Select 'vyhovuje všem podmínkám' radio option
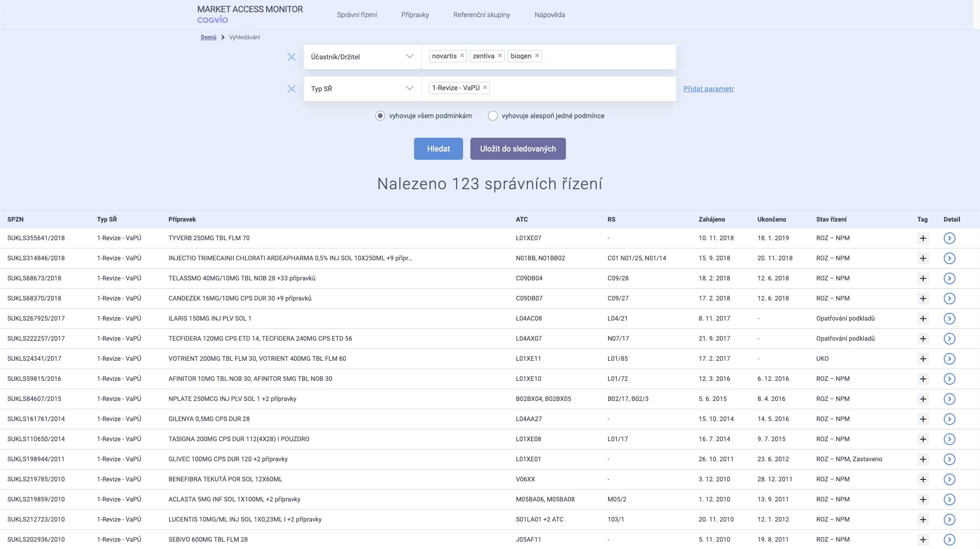 [380, 116]
